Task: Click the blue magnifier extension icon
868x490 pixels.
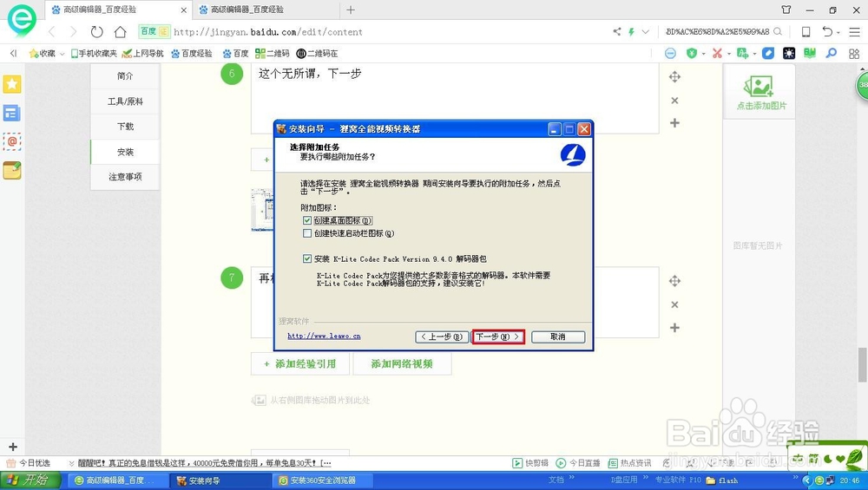Action: (x=832, y=53)
